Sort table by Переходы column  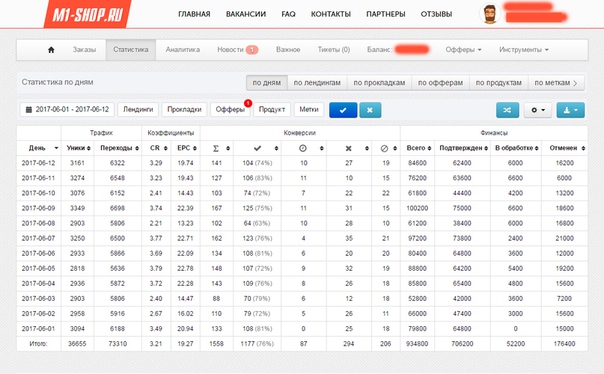(x=118, y=148)
